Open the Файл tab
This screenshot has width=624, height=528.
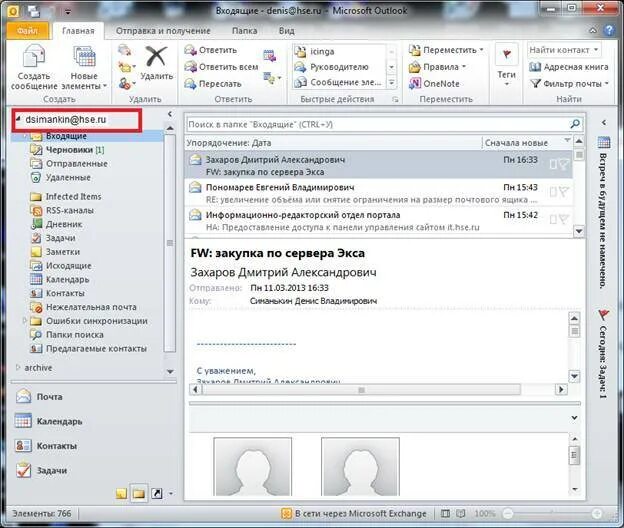pos(27,31)
